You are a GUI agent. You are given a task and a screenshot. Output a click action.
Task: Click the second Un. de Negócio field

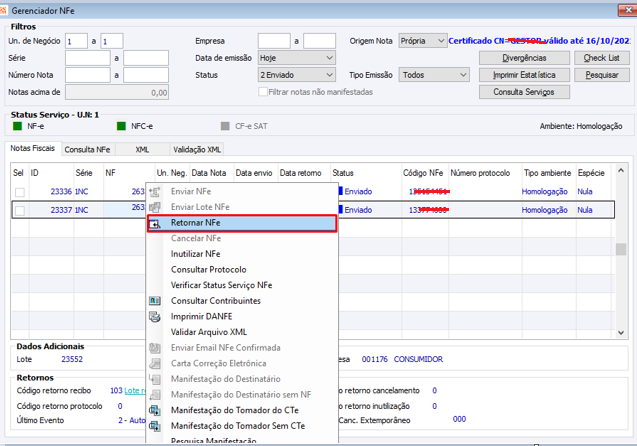[112, 41]
